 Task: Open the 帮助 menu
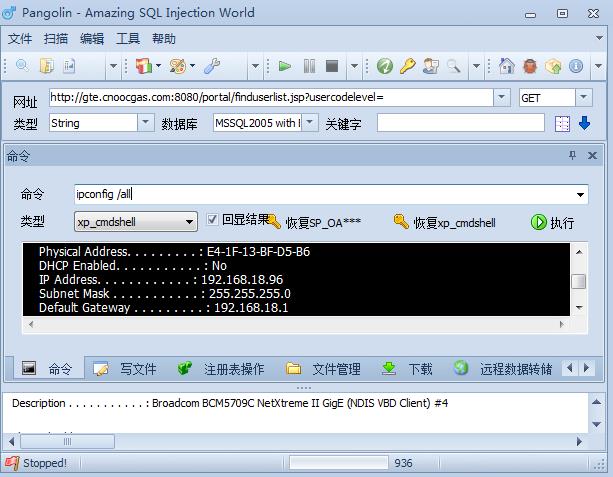(163, 39)
